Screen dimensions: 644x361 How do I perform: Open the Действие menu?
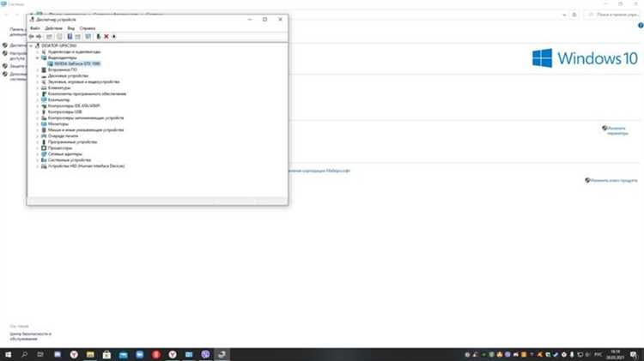pyautogui.click(x=53, y=28)
